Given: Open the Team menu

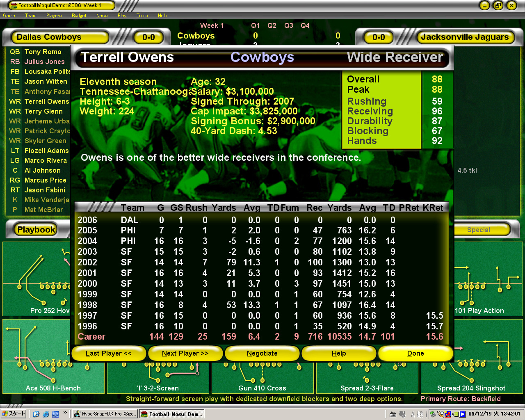Looking at the screenshot, I should 31,16.
